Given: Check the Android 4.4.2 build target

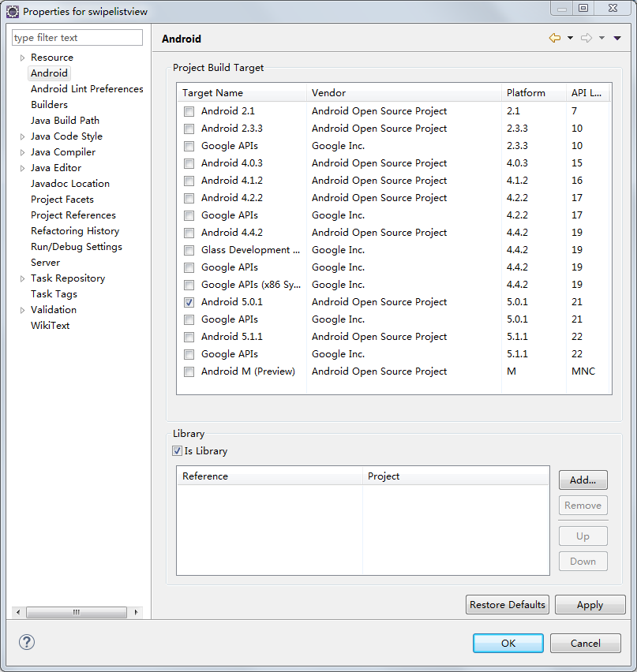Looking at the screenshot, I should pyautogui.click(x=189, y=233).
